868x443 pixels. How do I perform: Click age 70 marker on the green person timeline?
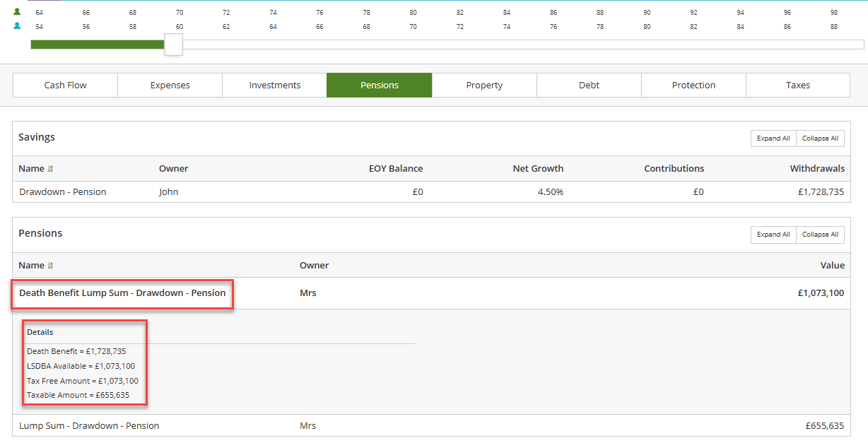180,13
